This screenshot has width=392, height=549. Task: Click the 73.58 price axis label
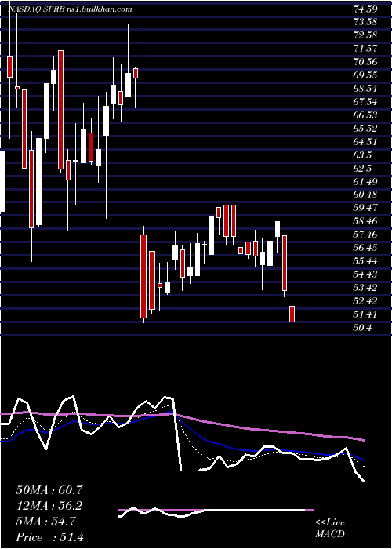pyautogui.click(x=365, y=22)
